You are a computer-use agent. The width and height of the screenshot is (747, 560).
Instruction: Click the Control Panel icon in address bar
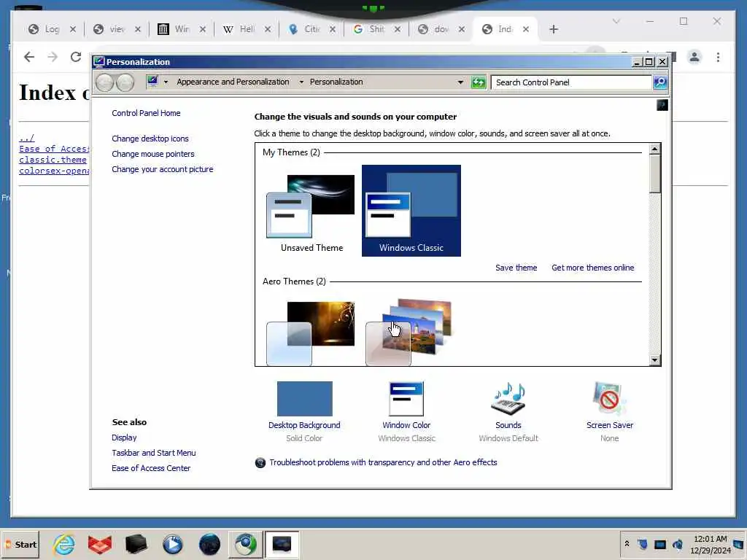tap(152, 82)
